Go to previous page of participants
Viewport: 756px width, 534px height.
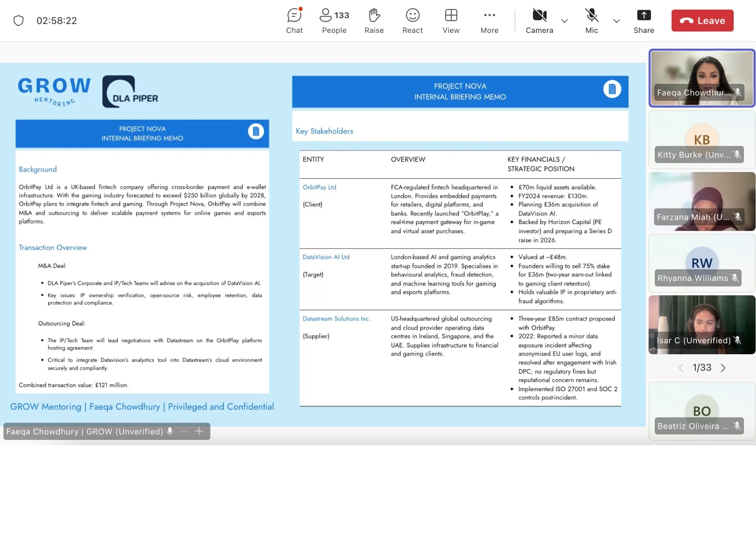click(681, 368)
